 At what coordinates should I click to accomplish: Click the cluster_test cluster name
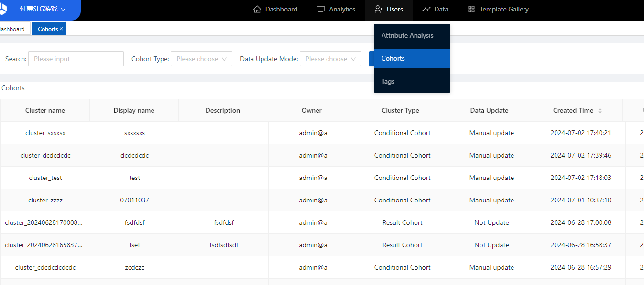tap(45, 178)
